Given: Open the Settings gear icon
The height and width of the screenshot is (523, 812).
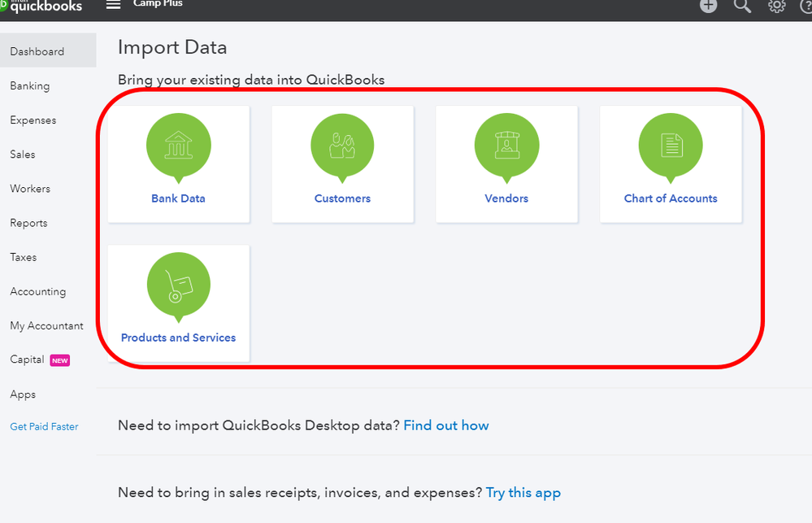Looking at the screenshot, I should (x=777, y=6).
